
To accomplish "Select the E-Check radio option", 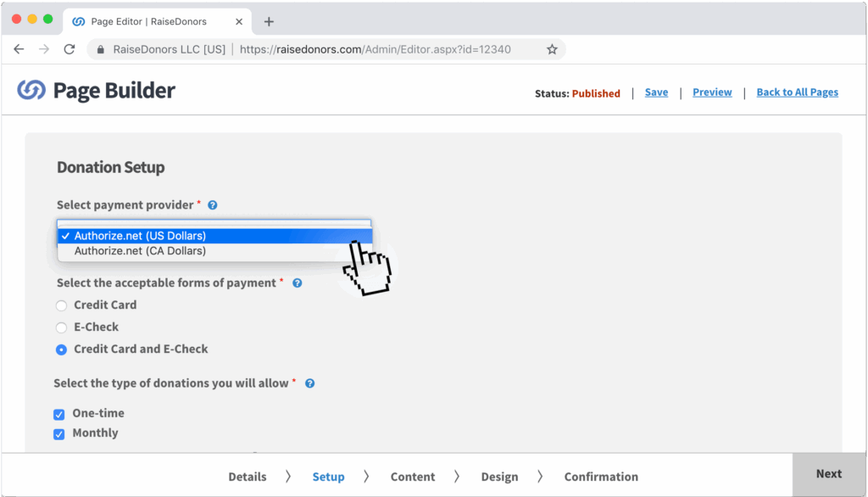I will pyautogui.click(x=61, y=327).
